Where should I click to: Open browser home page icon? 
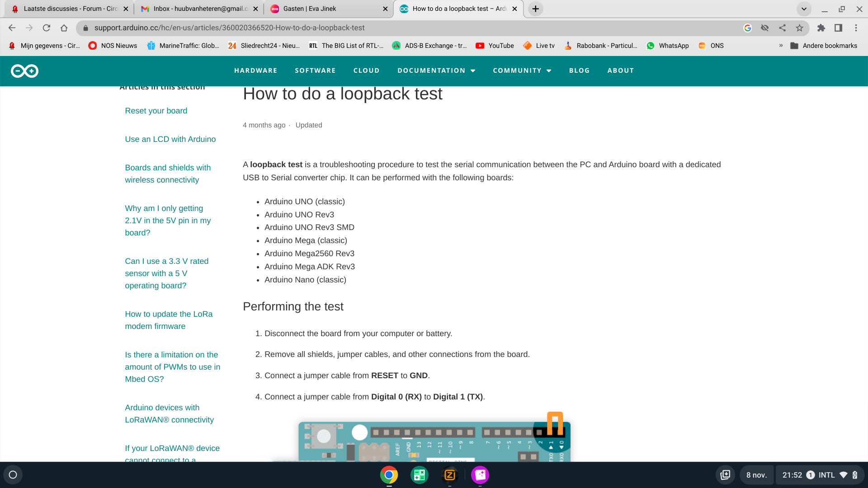point(64,28)
